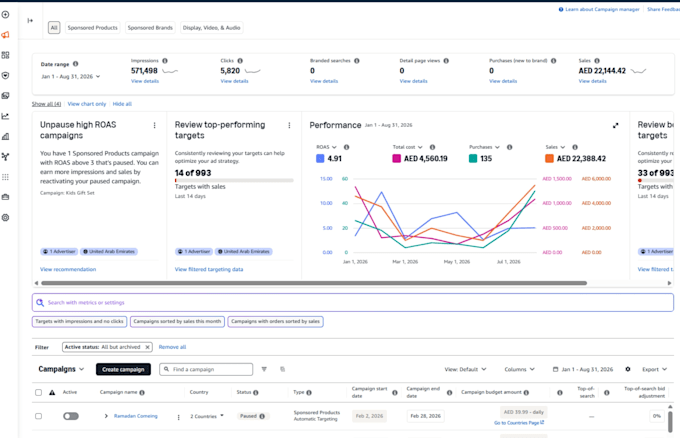Select the Display, Video, & Audio tab
The image size is (680, 438).
click(211, 28)
